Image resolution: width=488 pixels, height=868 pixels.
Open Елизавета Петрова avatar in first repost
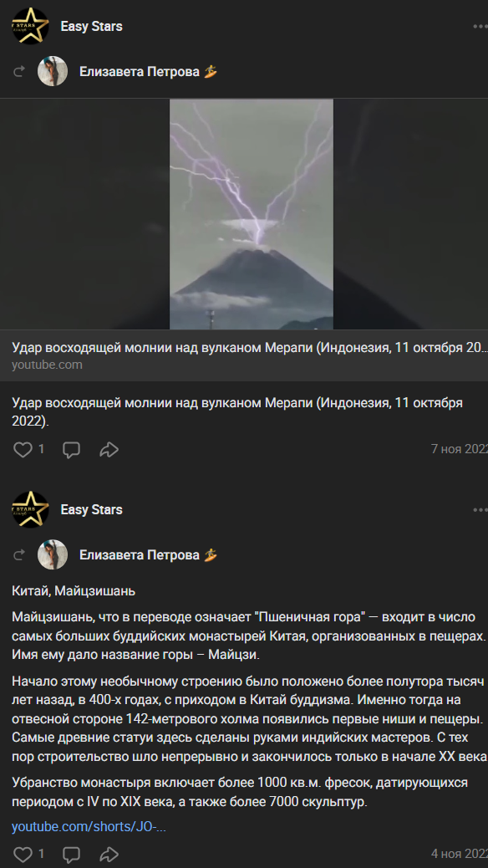(x=53, y=71)
